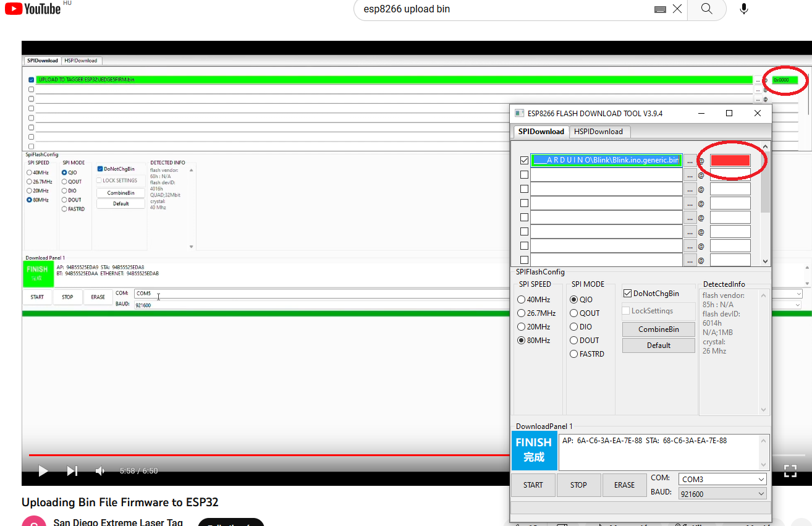812x526 pixels.
Task: Select DOUT SPI mode
Action: (585, 341)
